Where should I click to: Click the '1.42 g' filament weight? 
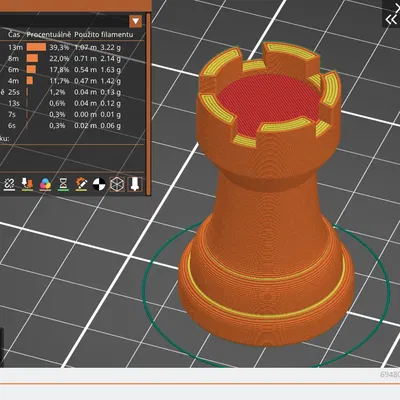click(x=111, y=81)
